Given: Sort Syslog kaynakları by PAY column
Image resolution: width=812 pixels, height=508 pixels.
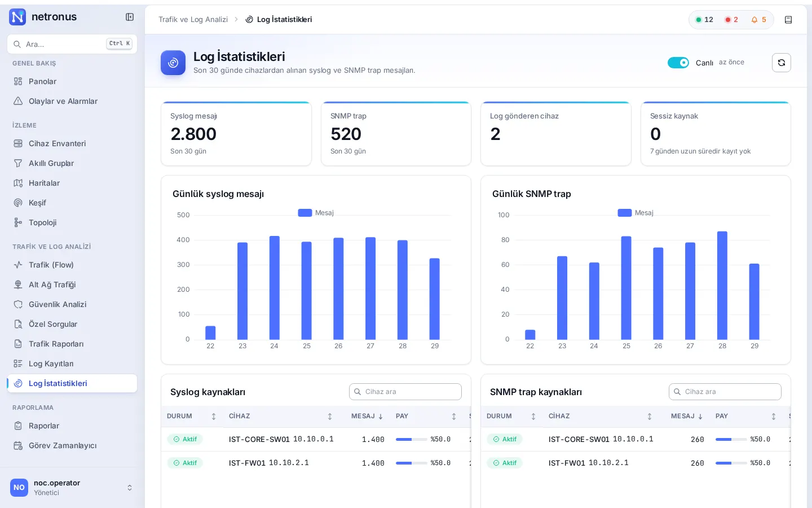Looking at the screenshot, I should point(426,417).
